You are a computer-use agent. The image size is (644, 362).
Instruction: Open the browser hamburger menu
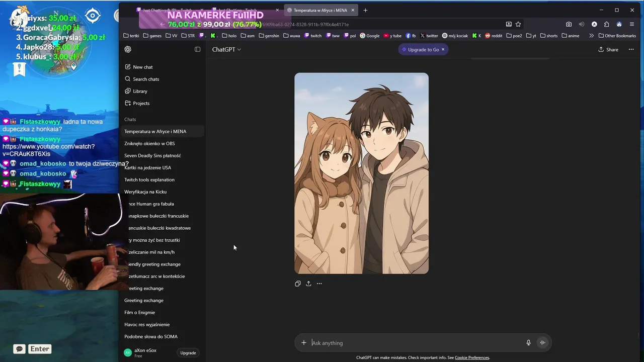632,24
